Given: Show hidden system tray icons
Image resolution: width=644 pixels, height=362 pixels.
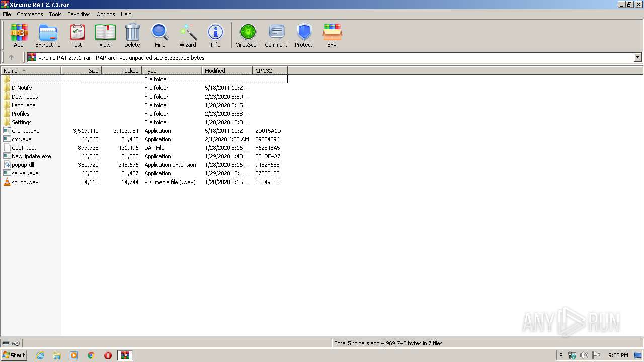Looking at the screenshot, I should (x=561, y=355).
